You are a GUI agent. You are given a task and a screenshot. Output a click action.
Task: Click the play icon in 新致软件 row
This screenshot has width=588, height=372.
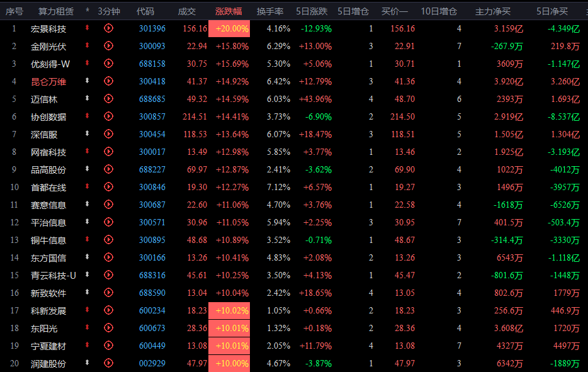click(108, 293)
